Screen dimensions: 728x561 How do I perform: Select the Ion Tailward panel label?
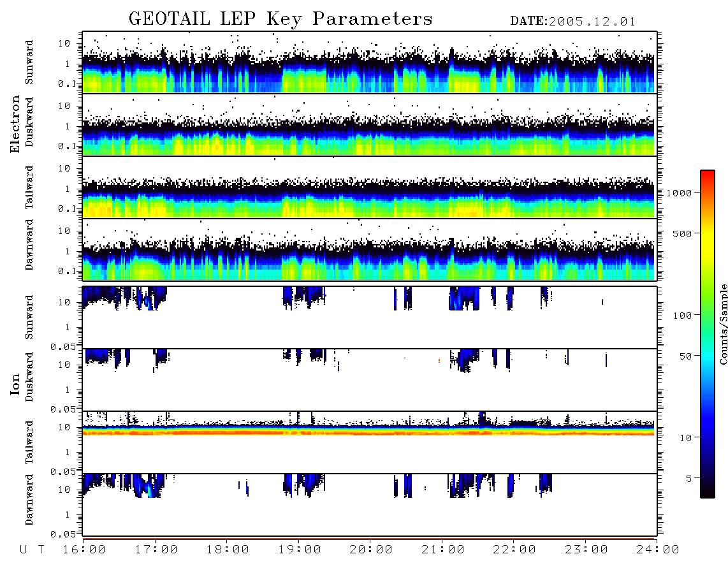click(x=29, y=442)
